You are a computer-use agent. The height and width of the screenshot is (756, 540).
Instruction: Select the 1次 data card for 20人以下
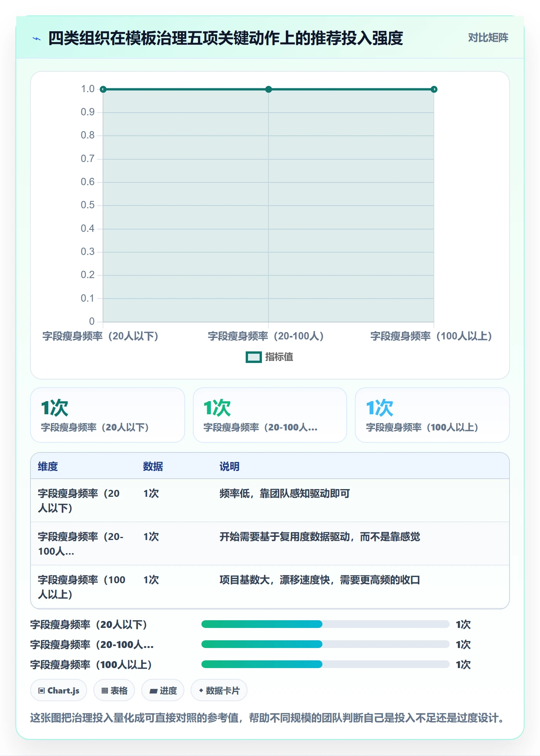[x=108, y=415]
